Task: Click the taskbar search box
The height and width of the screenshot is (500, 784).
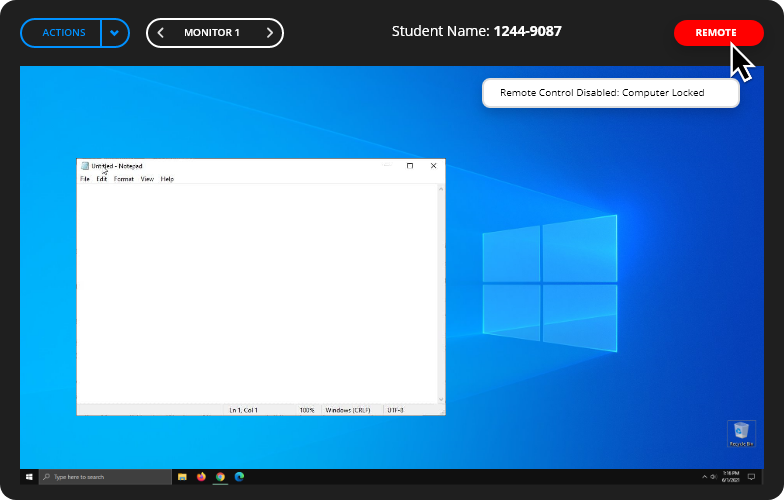Action: (106, 477)
